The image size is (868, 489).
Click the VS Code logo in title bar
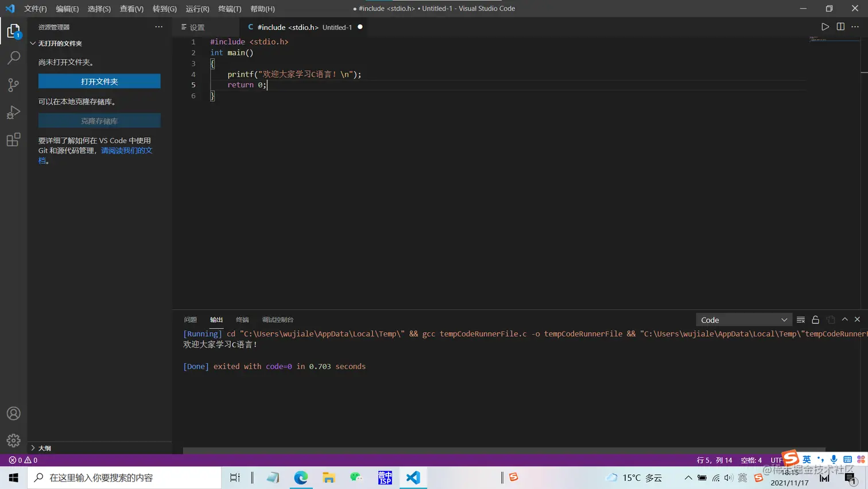[10, 9]
